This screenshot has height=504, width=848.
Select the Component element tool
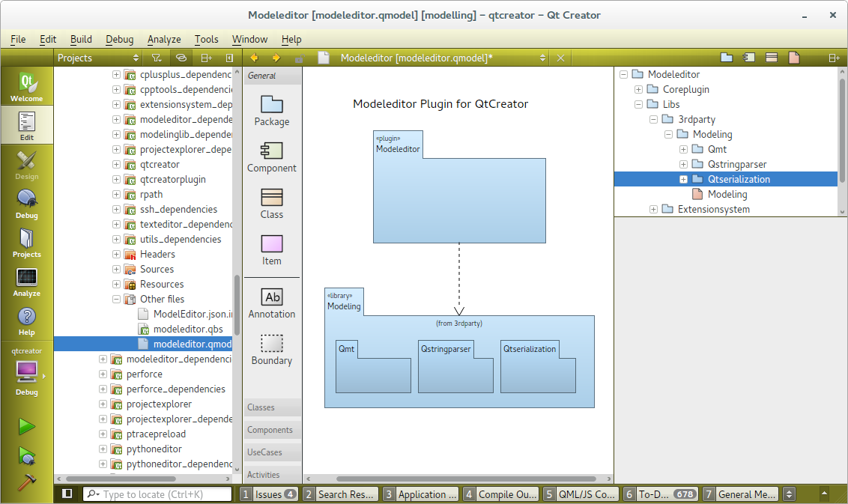tap(271, 157)
